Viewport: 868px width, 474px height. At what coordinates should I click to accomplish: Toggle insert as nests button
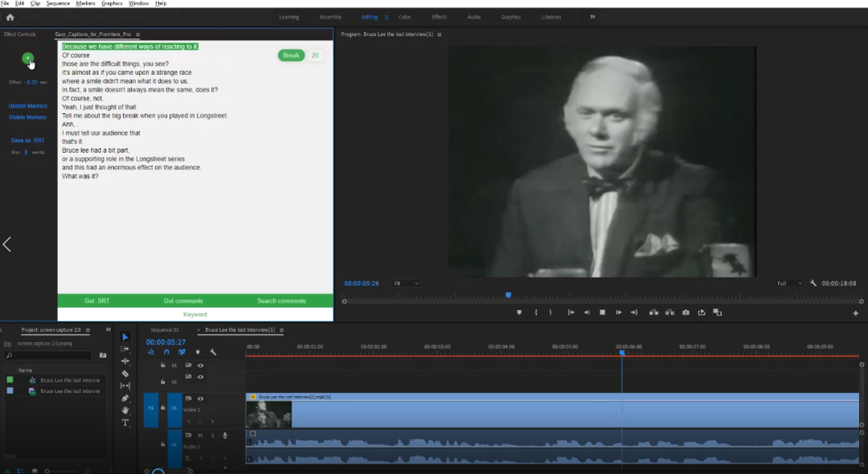coord(151,353)
